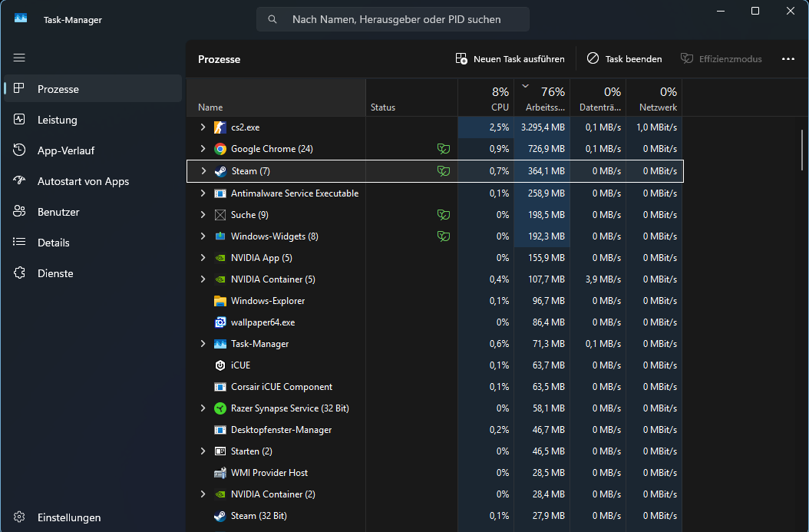Open the Dienste page
This screenshot has height=532, width=809.
pos(93,273)
